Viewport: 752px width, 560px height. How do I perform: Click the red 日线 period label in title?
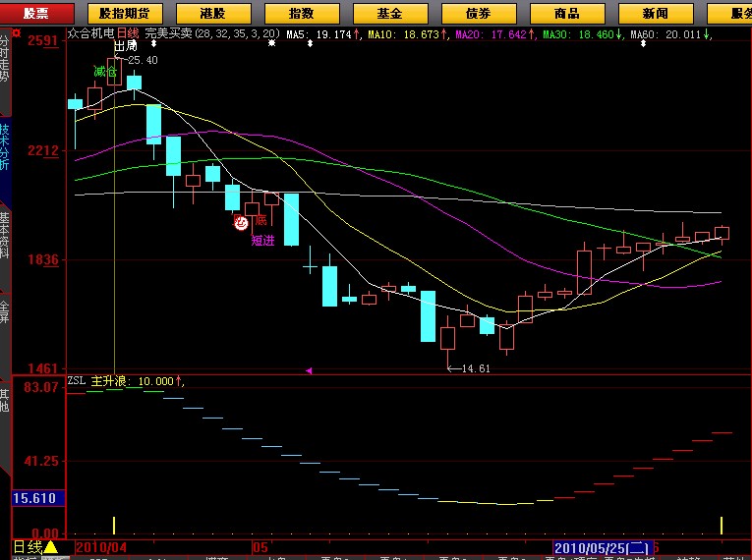[x=128, y=33]
